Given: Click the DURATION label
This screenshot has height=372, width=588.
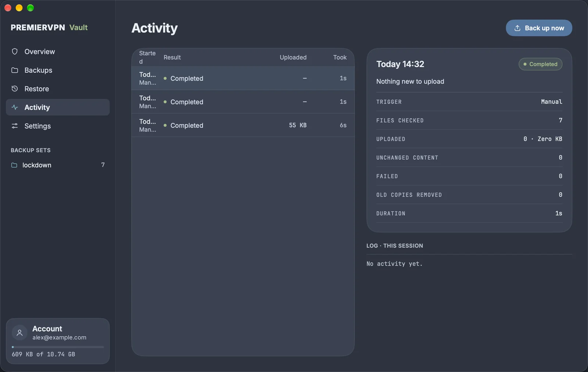Looking at the screenshot, I should point(391,213).
